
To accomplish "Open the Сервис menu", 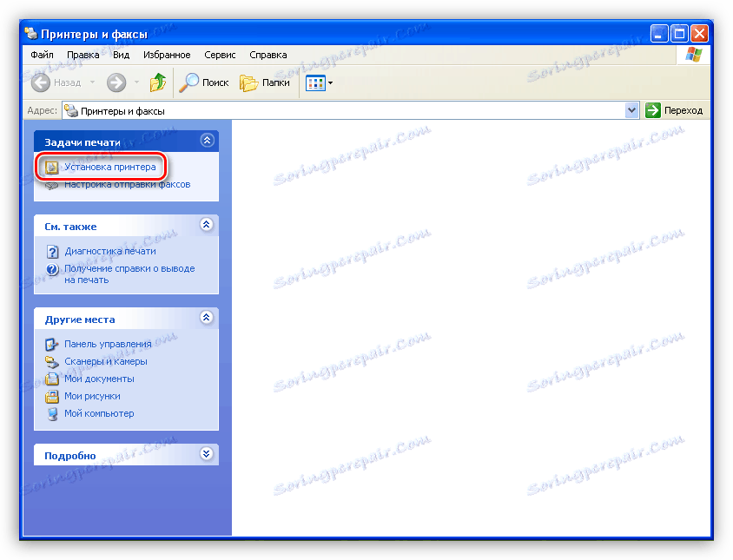I will (x=220, y=55).
